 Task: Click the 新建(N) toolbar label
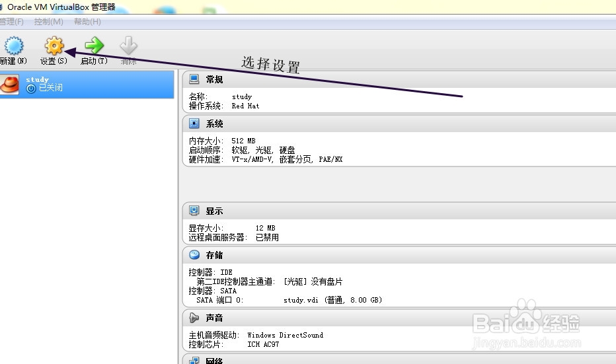pos(13,61)
